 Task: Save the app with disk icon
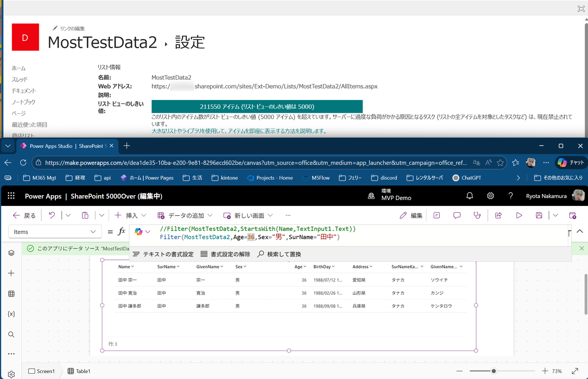click(539, 215)
